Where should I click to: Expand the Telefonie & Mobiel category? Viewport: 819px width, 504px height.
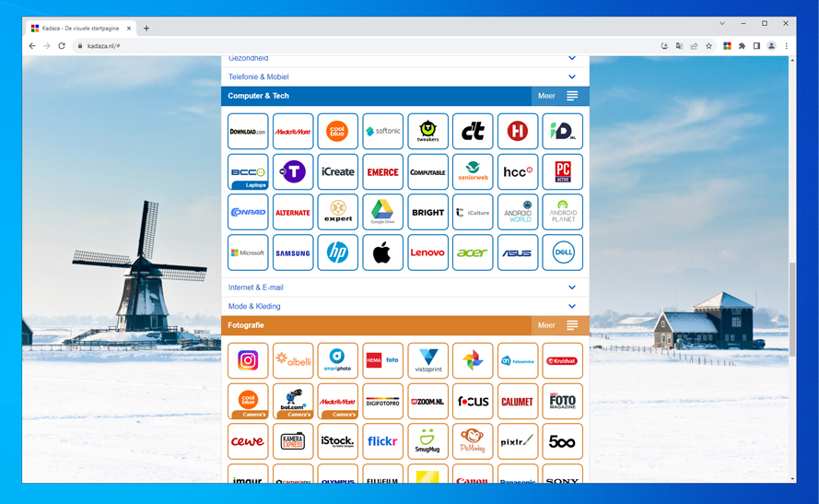click(x=571, y=77)
